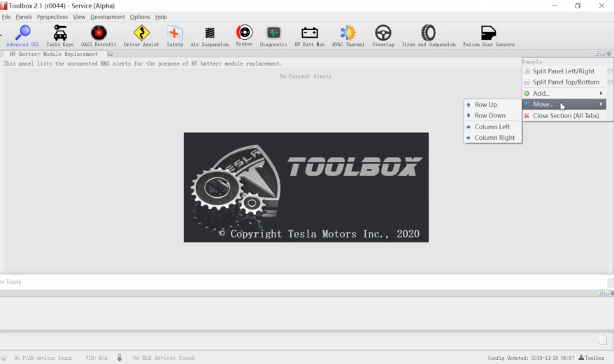Minimize the Toolbox window

[555, 6]
